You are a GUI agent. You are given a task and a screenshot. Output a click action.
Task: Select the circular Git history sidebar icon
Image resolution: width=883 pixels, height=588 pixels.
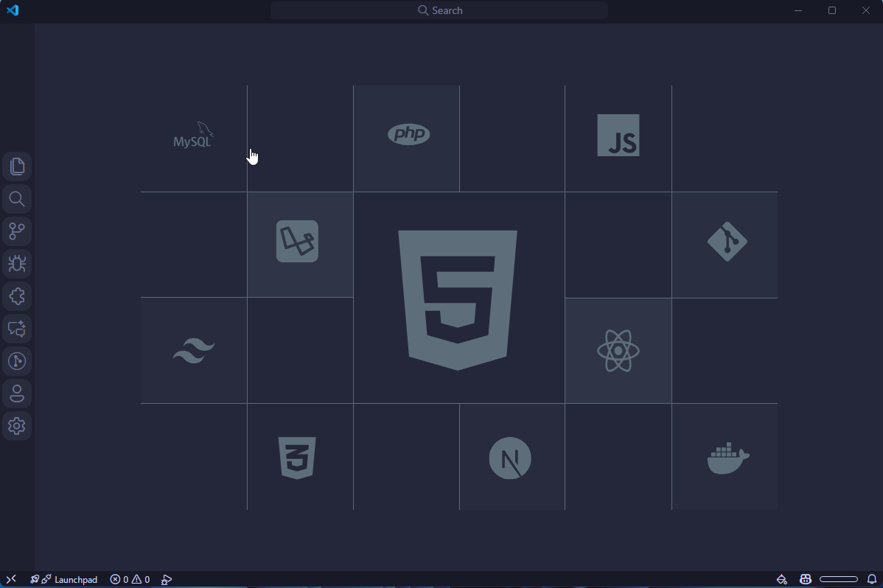coord(17,361)
